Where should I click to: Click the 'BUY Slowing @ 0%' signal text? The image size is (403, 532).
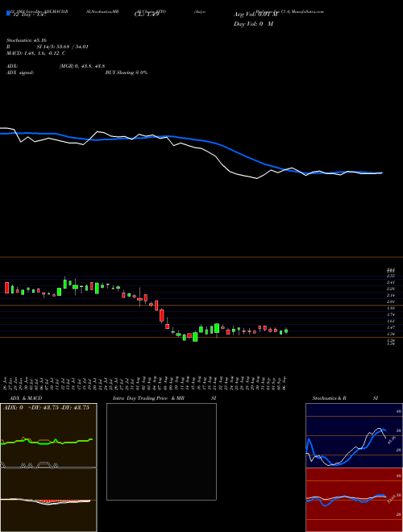click(x=127, y=73)
